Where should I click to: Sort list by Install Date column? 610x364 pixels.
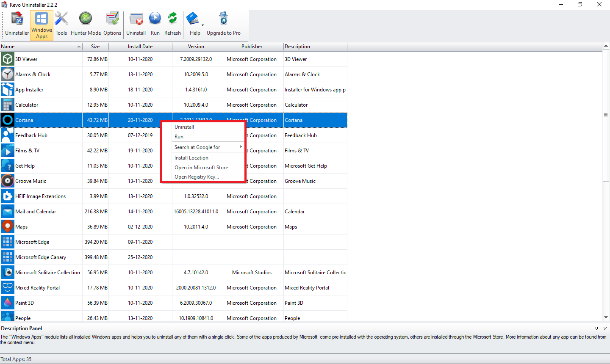coord(140,47)
